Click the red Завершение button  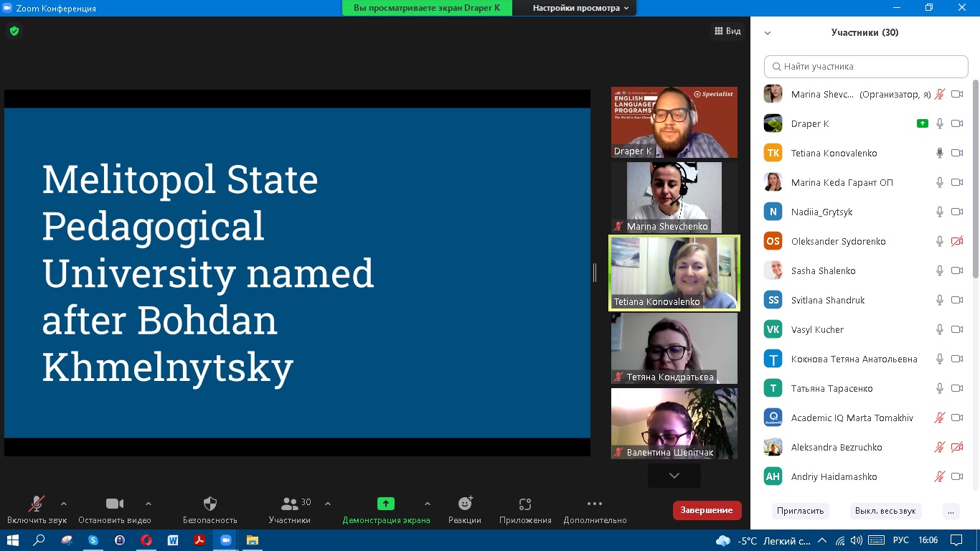pyautogui.click(x=707, y=510)
